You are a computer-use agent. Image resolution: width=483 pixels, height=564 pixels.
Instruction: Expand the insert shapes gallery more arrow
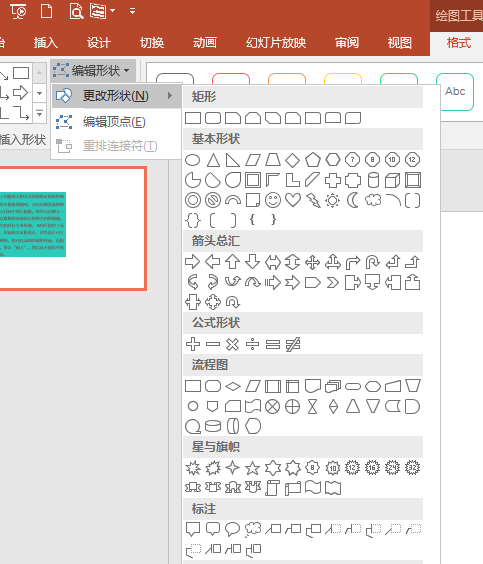point(40,114)
